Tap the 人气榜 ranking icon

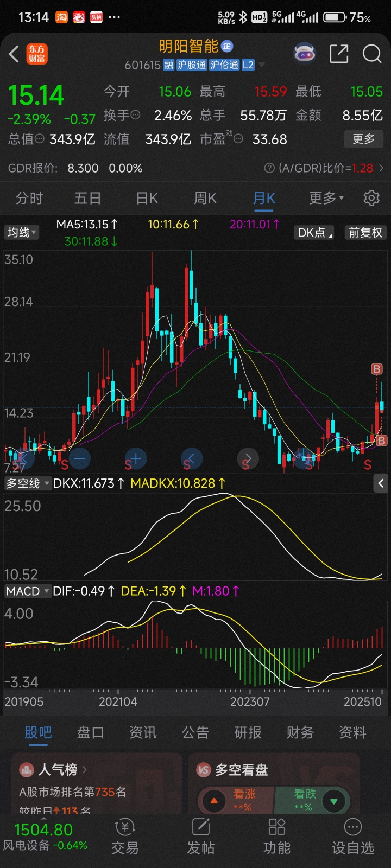point(27,770)
